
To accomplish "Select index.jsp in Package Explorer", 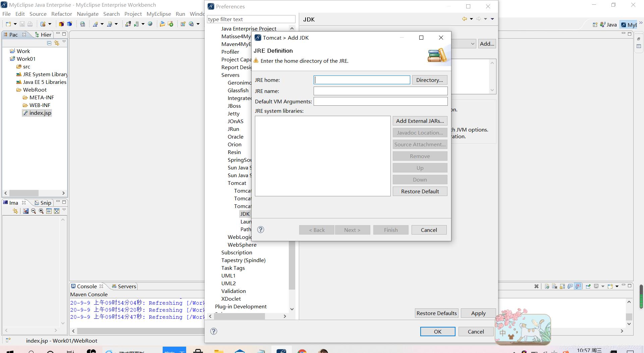I will [37, 113].
